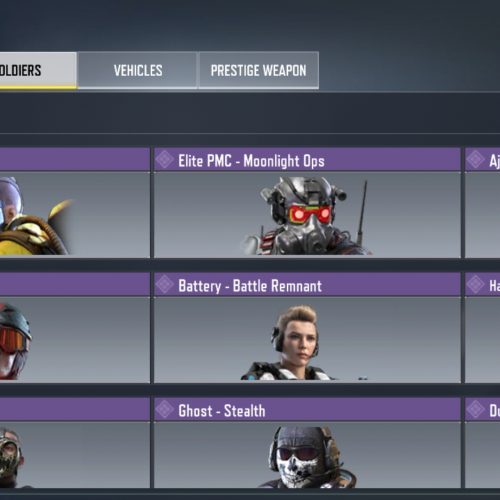Image resolution: width=500 pixels, height=500 pixels.
Task: Click the Elite PMC - Moonlight Ops title
Action: [251, 160]
